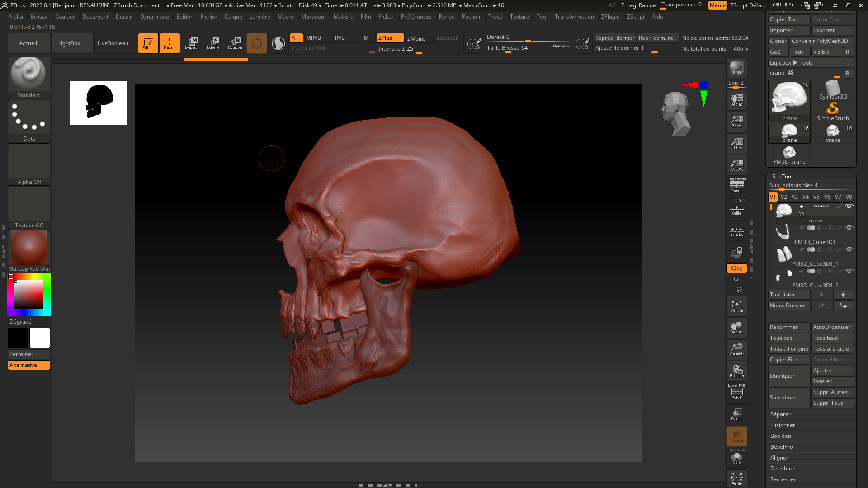
Task: Toggle Transp transparency mode
Action: (x=737, y=414)
